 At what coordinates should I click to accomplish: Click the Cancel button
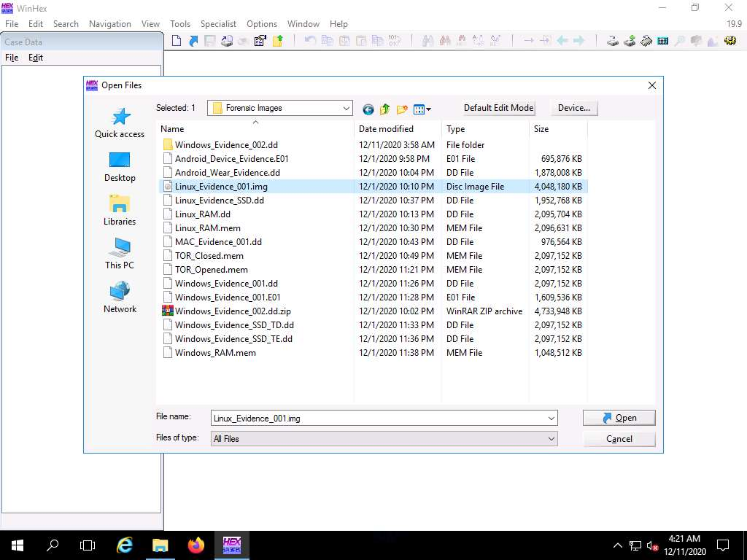(x=619, y=438)
